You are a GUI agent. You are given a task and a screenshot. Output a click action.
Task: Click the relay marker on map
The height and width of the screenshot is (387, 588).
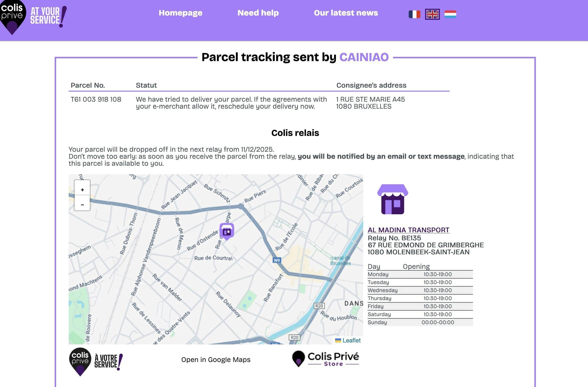coord(227,231)
